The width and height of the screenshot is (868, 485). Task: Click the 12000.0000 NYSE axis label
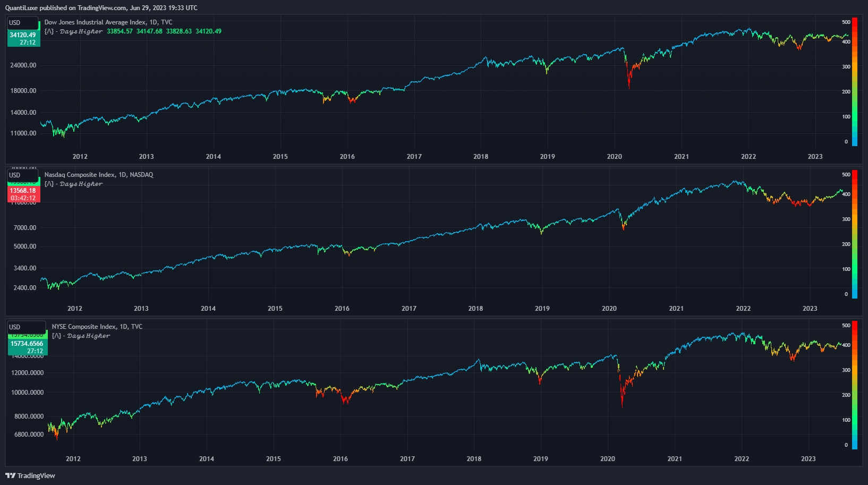27,373
